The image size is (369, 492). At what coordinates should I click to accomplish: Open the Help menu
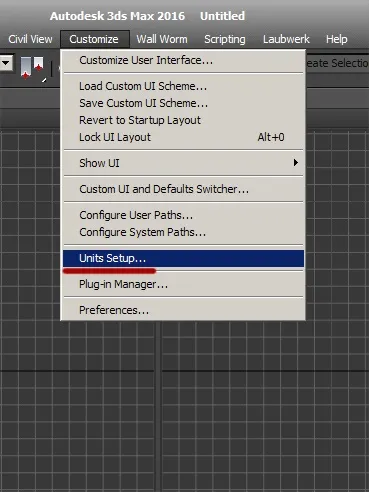click(x=337, y=39)
